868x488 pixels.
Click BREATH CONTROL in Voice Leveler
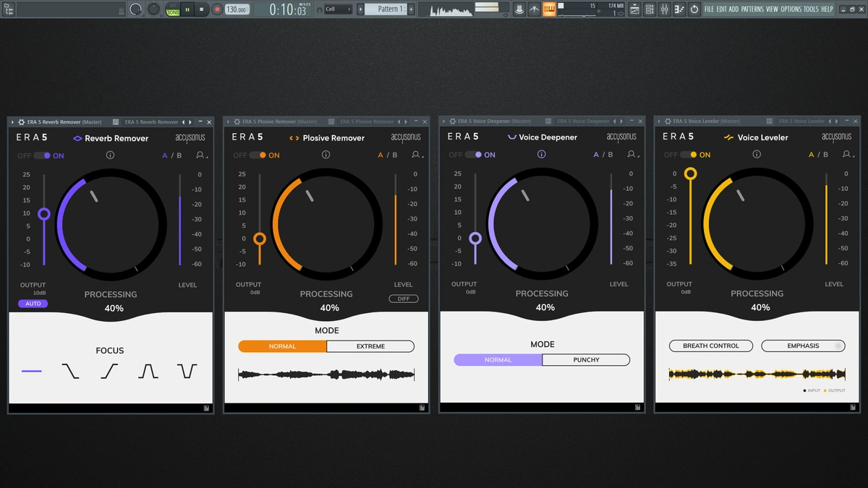click(711, 346)
